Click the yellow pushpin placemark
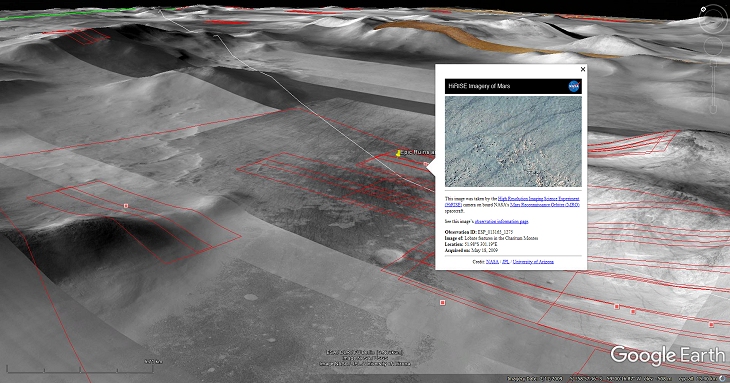This screenshot has width=730, height=383. pyautogui.click(x=398, y=153)
